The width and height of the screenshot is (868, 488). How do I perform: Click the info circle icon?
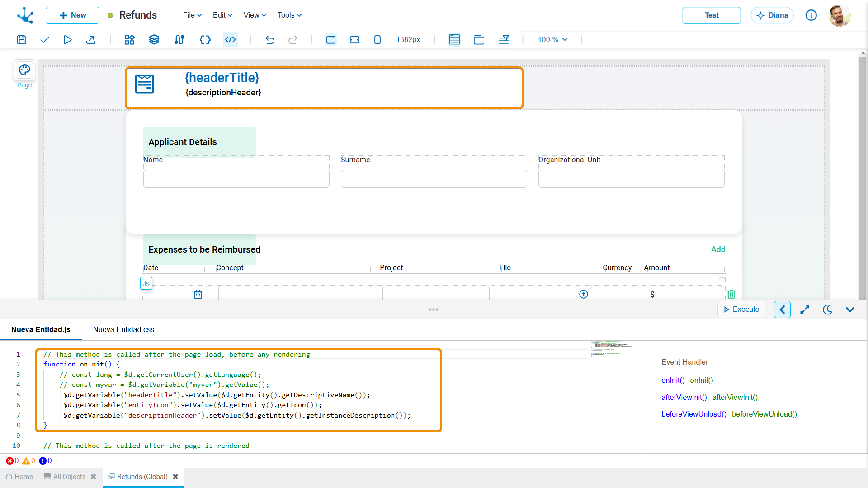click(811, 15)
